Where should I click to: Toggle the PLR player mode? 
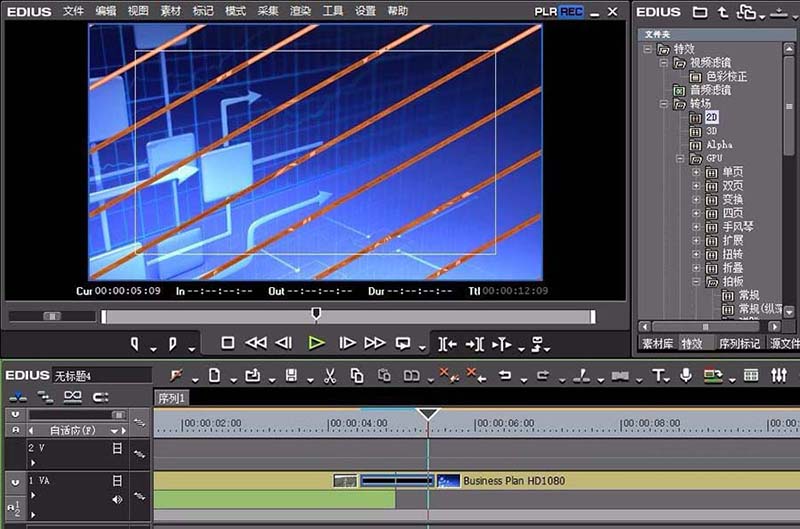click(545, 12)
